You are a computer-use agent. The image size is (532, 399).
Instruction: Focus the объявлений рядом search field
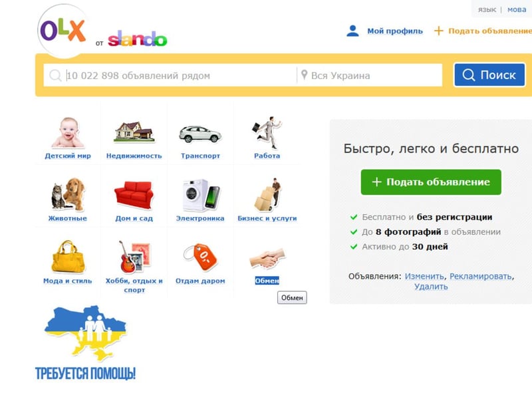pyautogui.click(x=170, y=75)
